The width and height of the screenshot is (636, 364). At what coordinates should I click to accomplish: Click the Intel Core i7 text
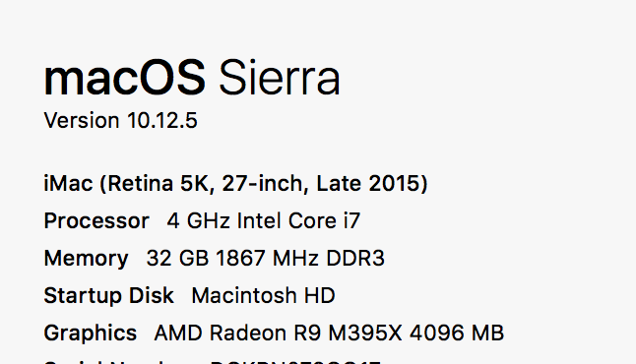(x=299, y=221)
